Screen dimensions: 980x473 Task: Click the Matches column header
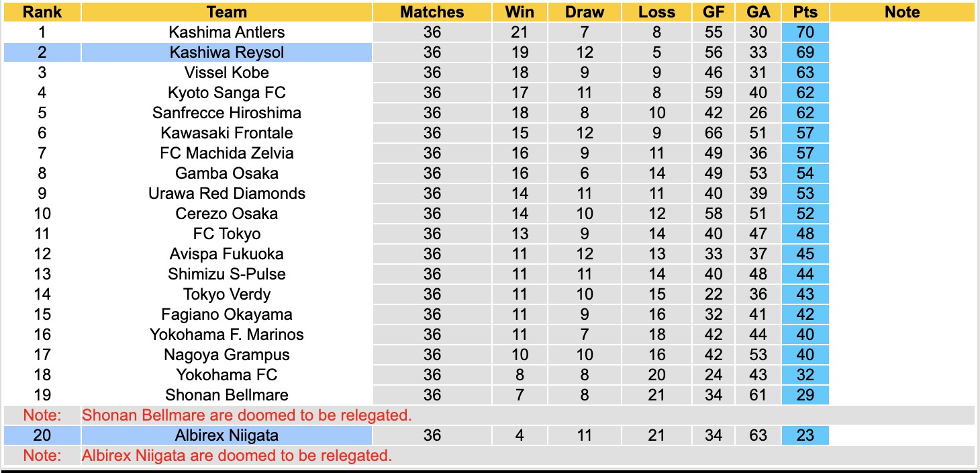coord(432,12)
